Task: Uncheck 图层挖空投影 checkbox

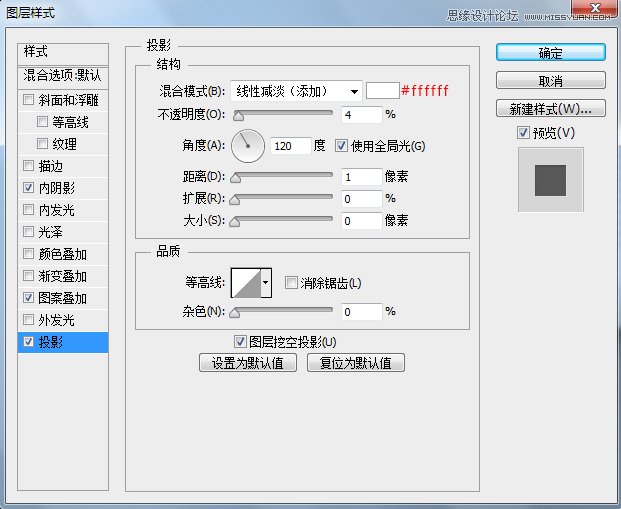Action: pos(240,341)
